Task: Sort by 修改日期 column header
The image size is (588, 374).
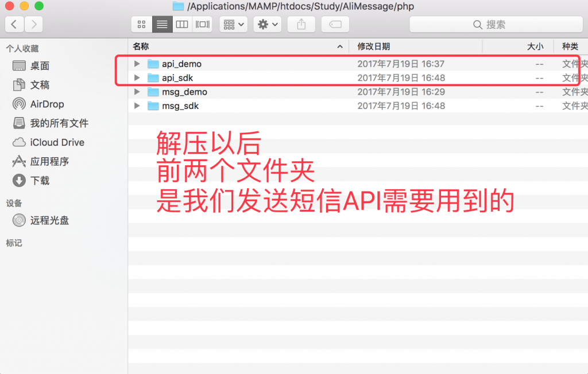Action: pos(373,46)
